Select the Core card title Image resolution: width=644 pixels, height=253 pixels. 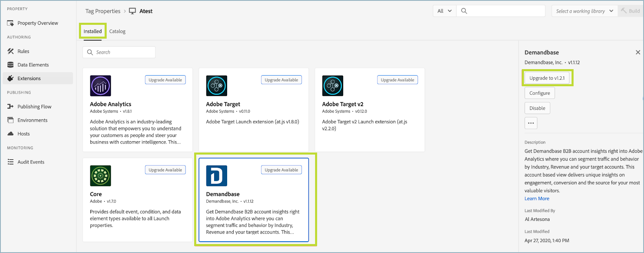click(x=96, y=194)
